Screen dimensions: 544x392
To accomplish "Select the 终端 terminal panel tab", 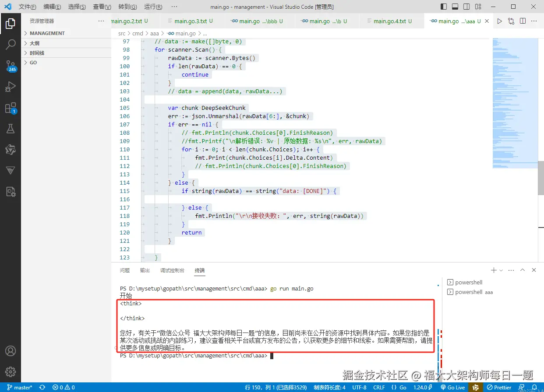I will [200, 270].
